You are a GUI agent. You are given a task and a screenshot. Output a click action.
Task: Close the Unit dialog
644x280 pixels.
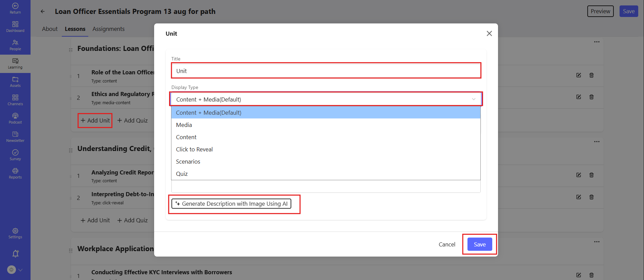point(489,33)
